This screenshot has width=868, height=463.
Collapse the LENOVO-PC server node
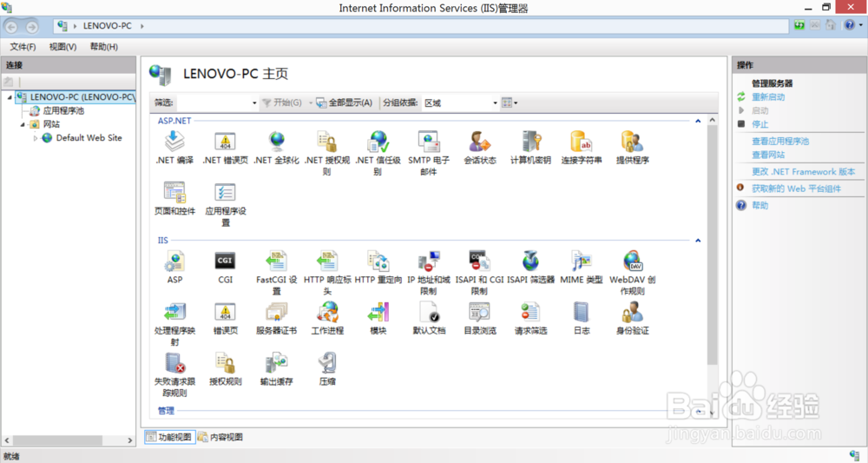pos(10,97)
